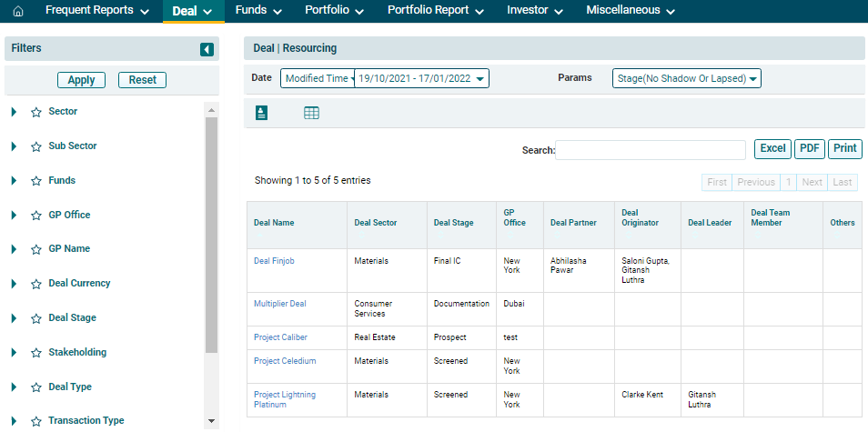Star the GP Office filter
Screen dimensions: 868x432
(36, 216)
